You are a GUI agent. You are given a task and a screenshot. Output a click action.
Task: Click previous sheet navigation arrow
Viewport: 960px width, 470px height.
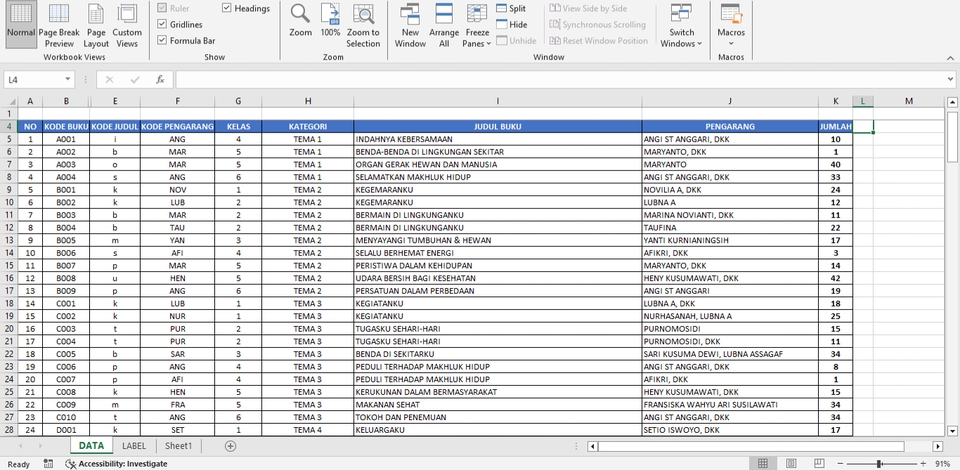(21, 446)
